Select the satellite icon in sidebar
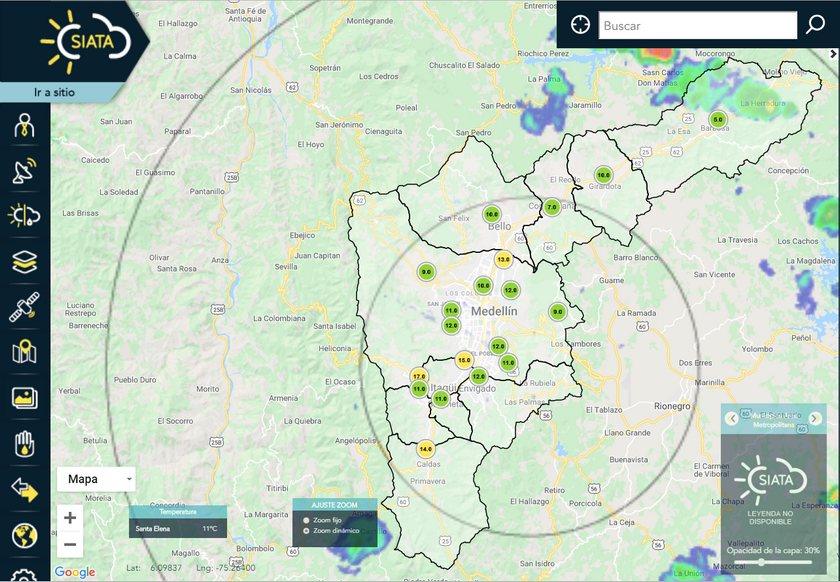The width and height of the screenshot is (840, 582). pos(24,308)
